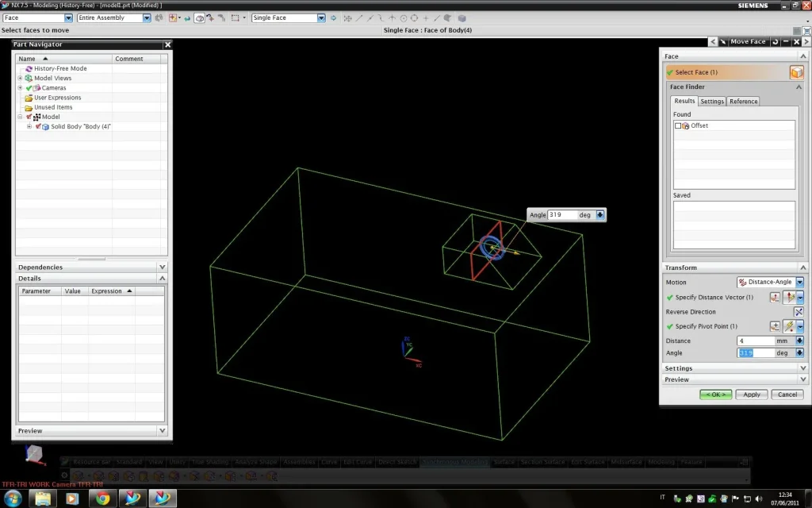Switch to the Reference tab
Image resolution: width=812 pixels, height=508 pixels.
click(x=743, y=101)
